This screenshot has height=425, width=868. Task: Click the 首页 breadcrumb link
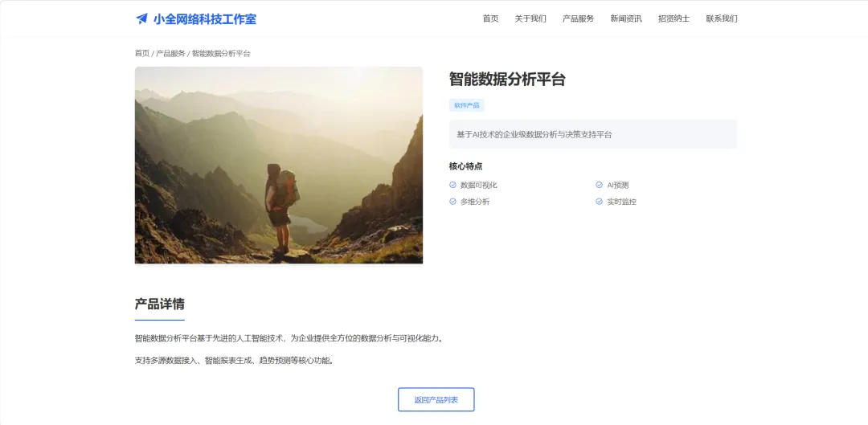pos(142,54)
